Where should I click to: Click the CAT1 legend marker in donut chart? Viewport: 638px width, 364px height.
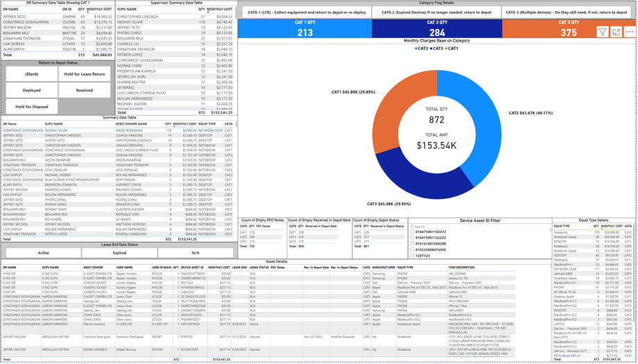pos(446,49)
